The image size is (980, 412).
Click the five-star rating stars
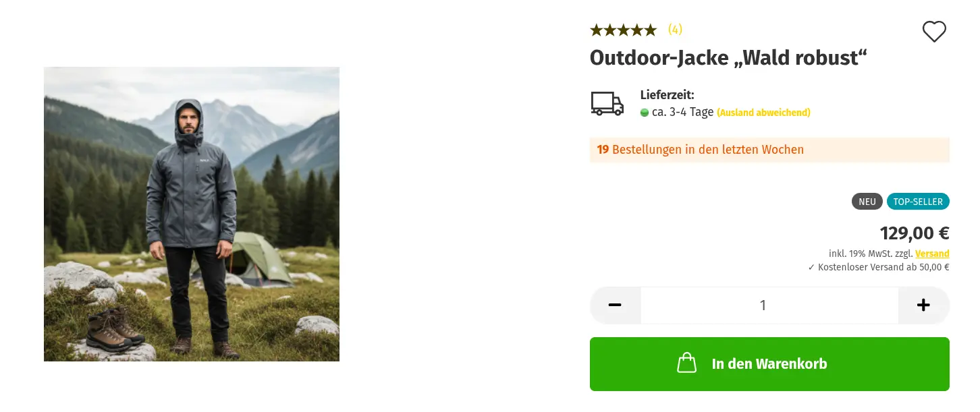tap(623, 30)
